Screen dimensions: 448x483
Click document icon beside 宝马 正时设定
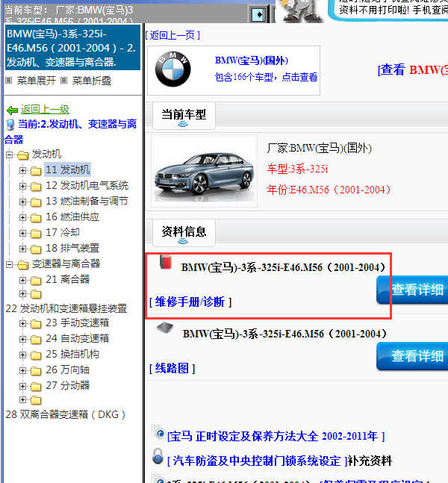pos(158,432)
